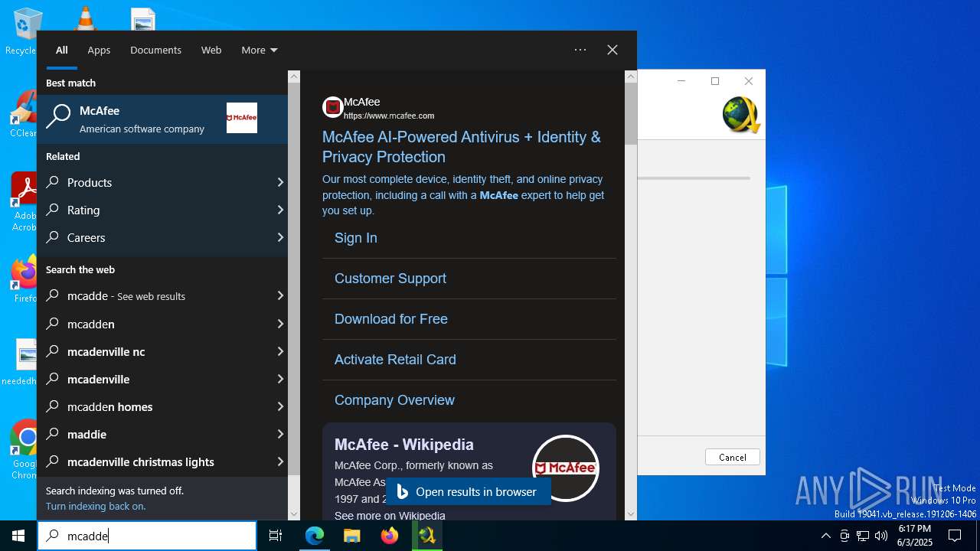The height and width of the screenshot is (551, 980).
Task: Click the running installer taskbar icon
Action: point(427,536)
